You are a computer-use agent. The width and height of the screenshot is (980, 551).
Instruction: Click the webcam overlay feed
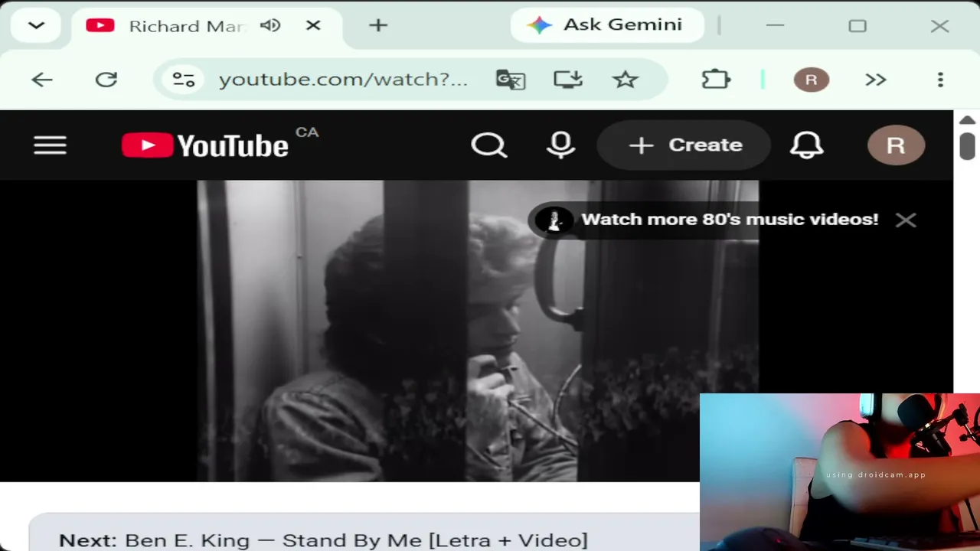840,472
